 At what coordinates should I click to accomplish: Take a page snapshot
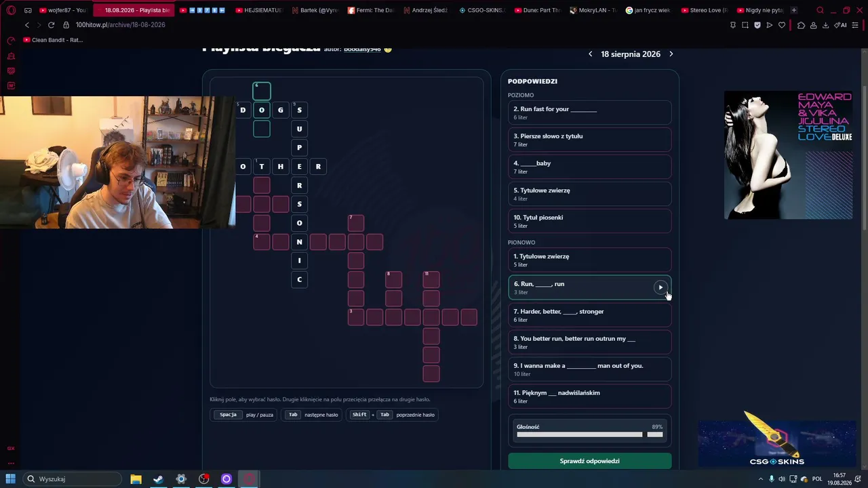coord(745,25)
